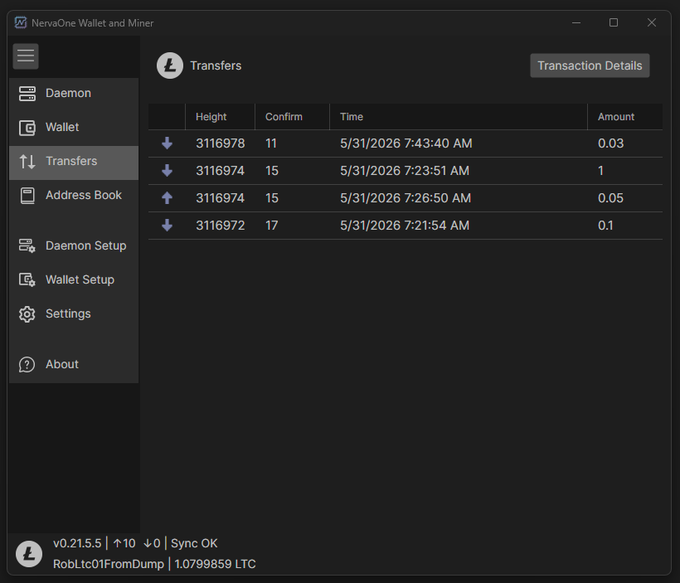This screenshot has height=583, width=680.
Task: Click outgoing arrow for 0.05 transfer
Action: 167,198
